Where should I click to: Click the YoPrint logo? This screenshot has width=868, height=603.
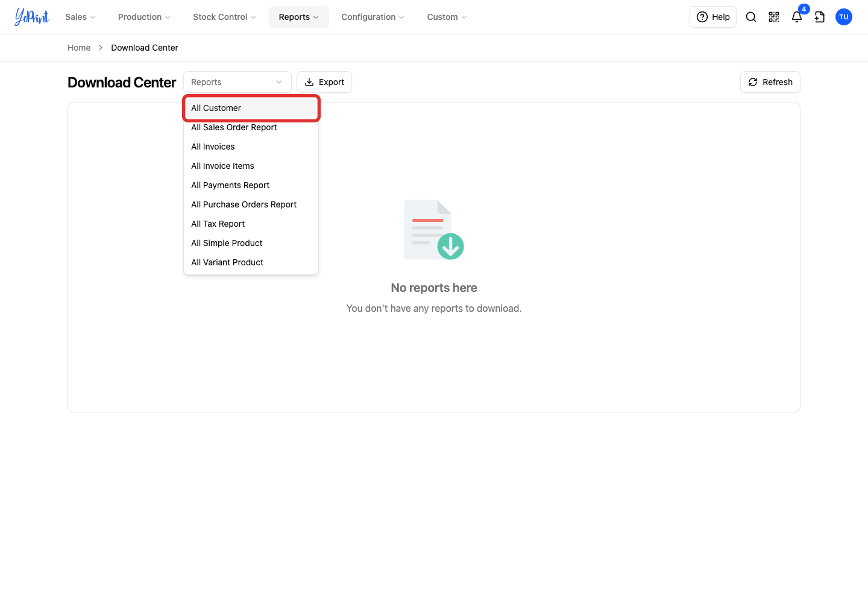coord(32,17)
